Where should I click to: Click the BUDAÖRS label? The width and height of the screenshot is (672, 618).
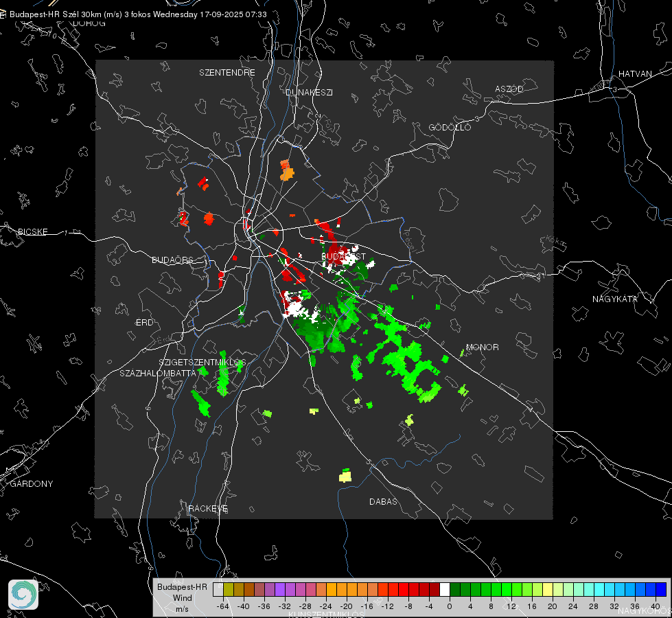click(x=173, y=260)
